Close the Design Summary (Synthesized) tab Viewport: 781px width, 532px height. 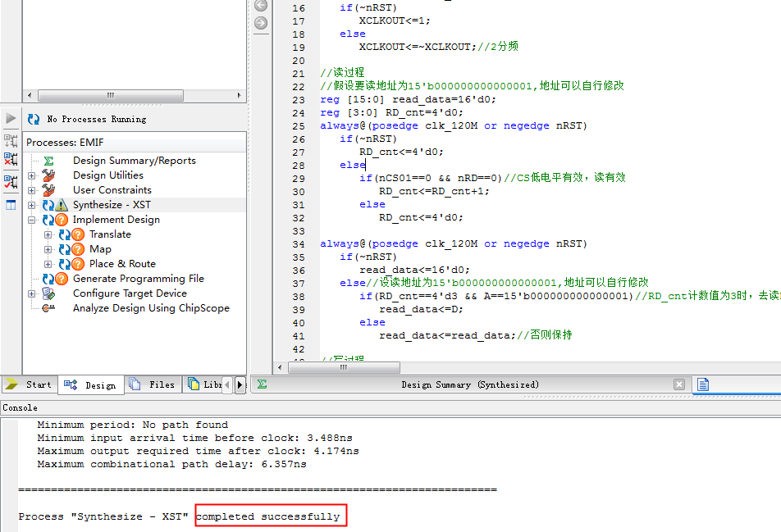pyautogui.click(x=678, y=384)
